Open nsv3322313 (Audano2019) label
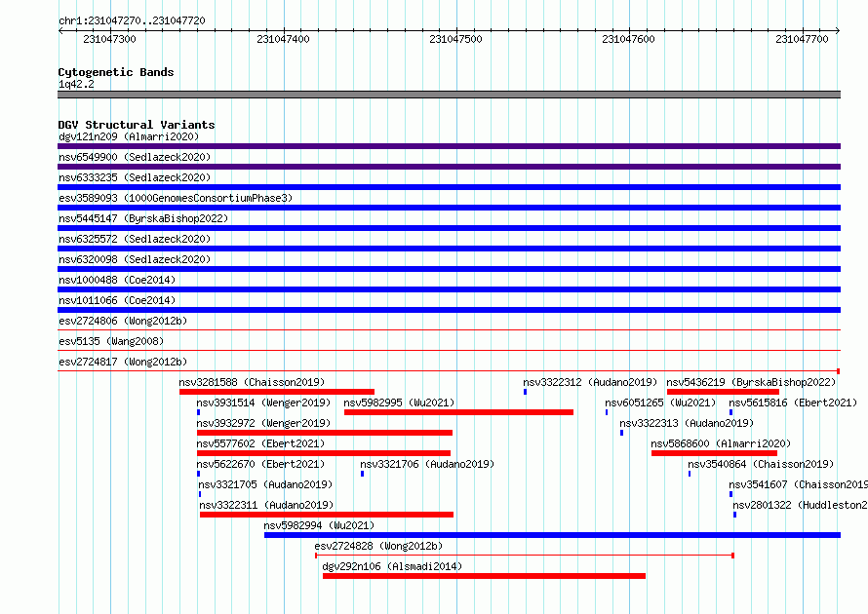This screenshot has width=868, height=614. [687, 423]
